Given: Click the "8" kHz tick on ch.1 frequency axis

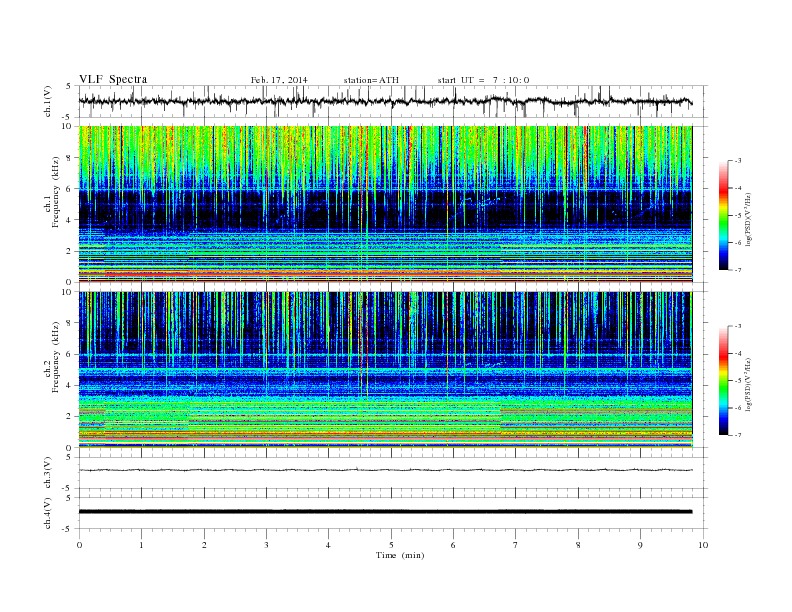Looking at the screenshot, I should coord(70,158).
